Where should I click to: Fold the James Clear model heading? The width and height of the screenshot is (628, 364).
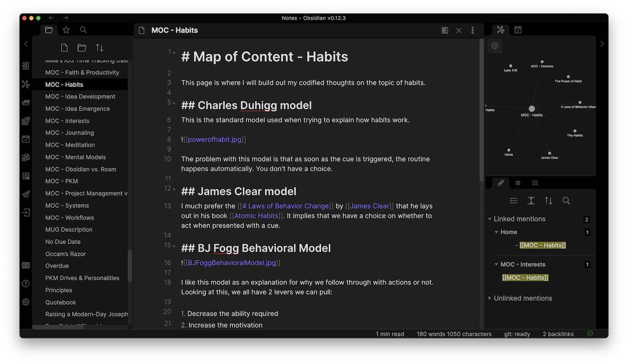[x=174, y=188]
